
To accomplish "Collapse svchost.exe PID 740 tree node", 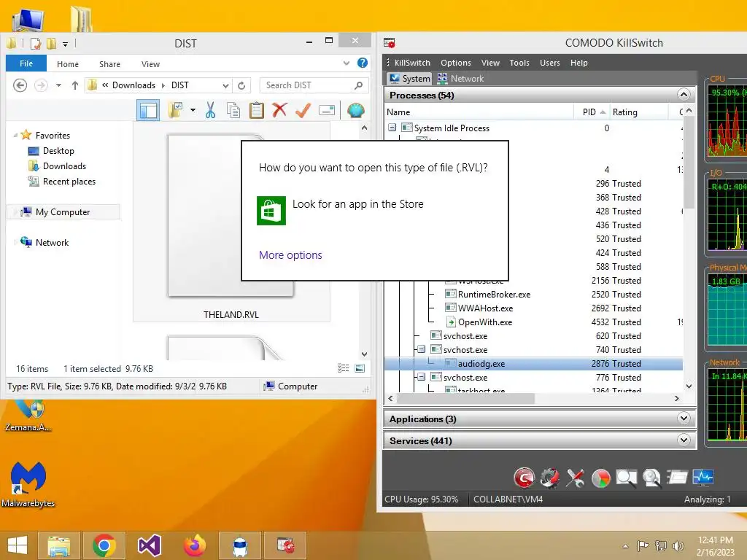I will coord(421,349).
